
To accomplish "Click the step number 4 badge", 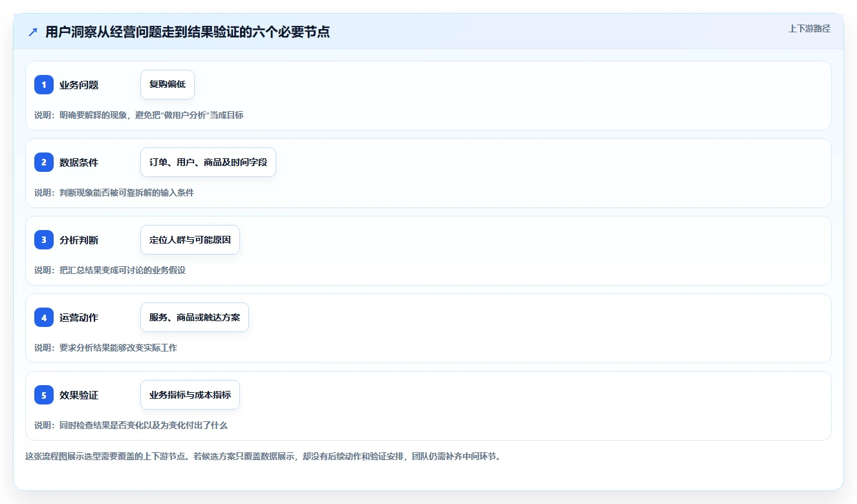I will pos(44,317).
